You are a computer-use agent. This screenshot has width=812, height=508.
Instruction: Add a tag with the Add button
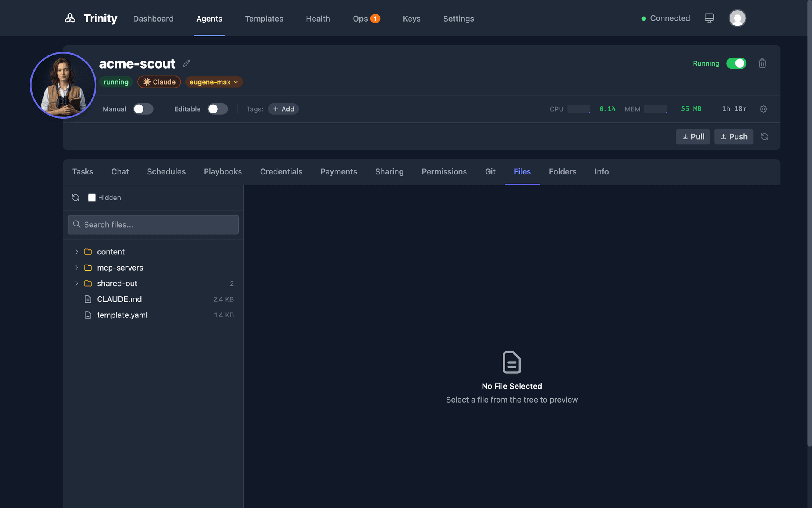[x=283, y=109]
